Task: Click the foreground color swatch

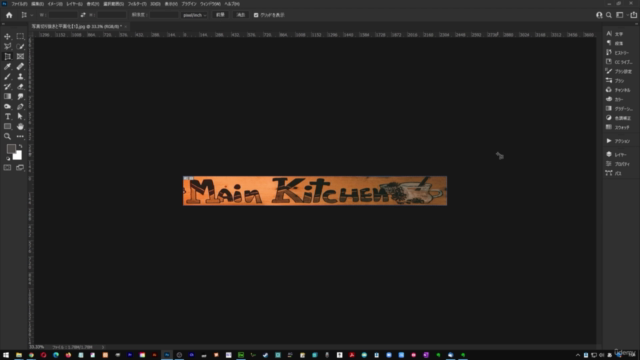Action: tap(11, 149)
